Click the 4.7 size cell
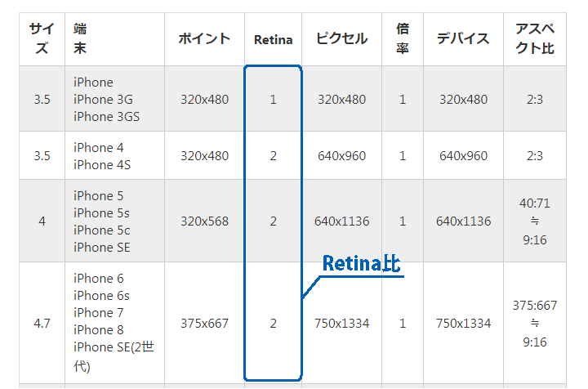The image size is (588, 389). [x=42, y=324]
